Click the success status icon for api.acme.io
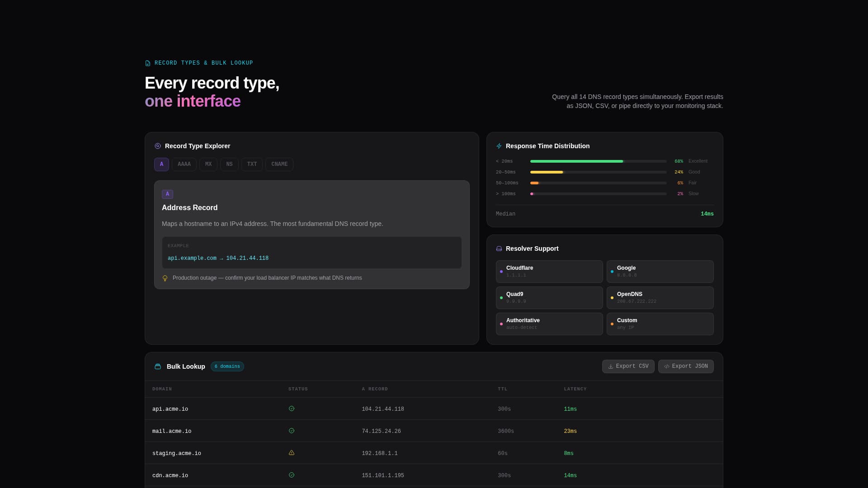Image resolution: width=868 pixels, height=488 pixels. 292,408
